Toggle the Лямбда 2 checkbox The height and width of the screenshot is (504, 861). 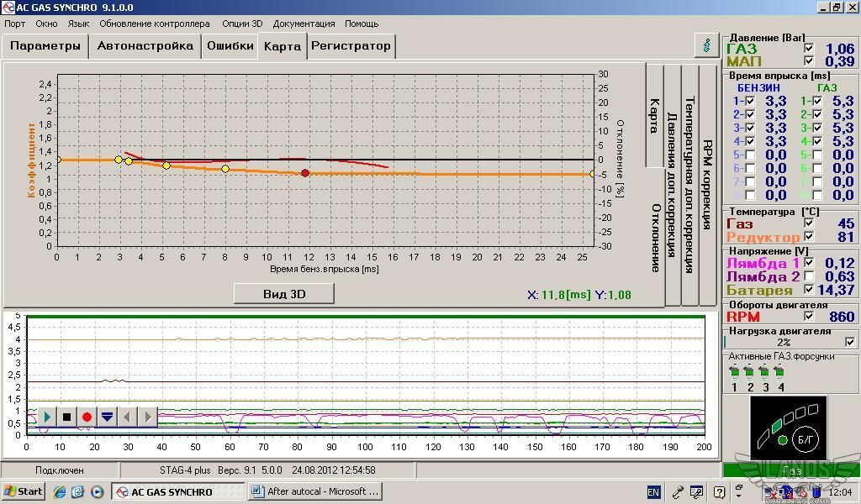point(809,276)
